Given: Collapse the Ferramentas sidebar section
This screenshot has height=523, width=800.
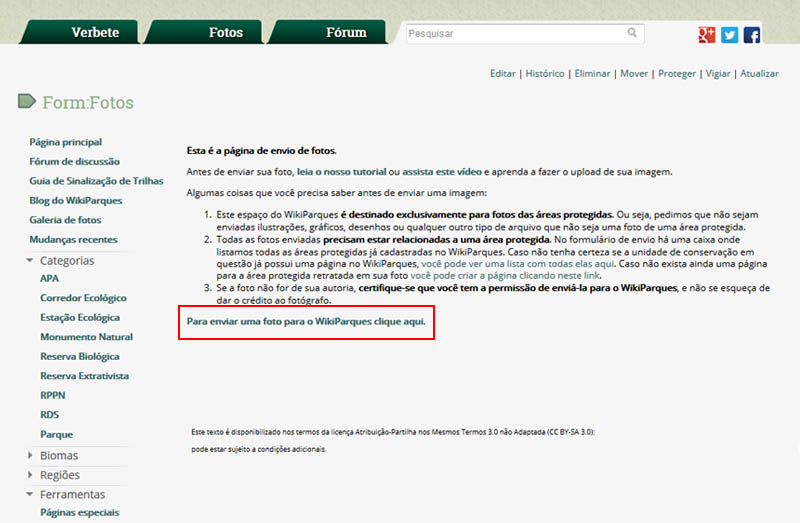Looking at the screenshot, I should pyautogui.click(x=30, y=495).
